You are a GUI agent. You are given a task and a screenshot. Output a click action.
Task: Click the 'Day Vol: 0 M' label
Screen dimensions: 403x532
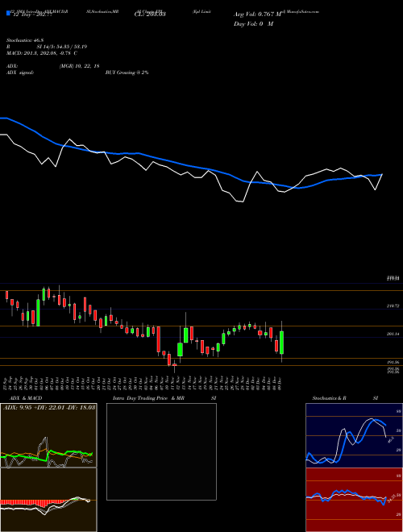point(253,24)
